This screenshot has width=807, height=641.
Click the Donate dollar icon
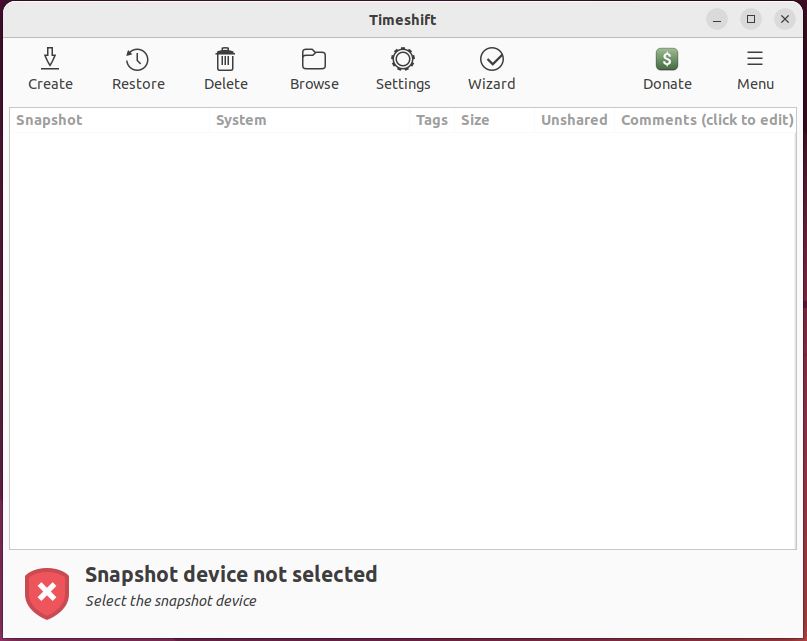(x=667, y=59)
